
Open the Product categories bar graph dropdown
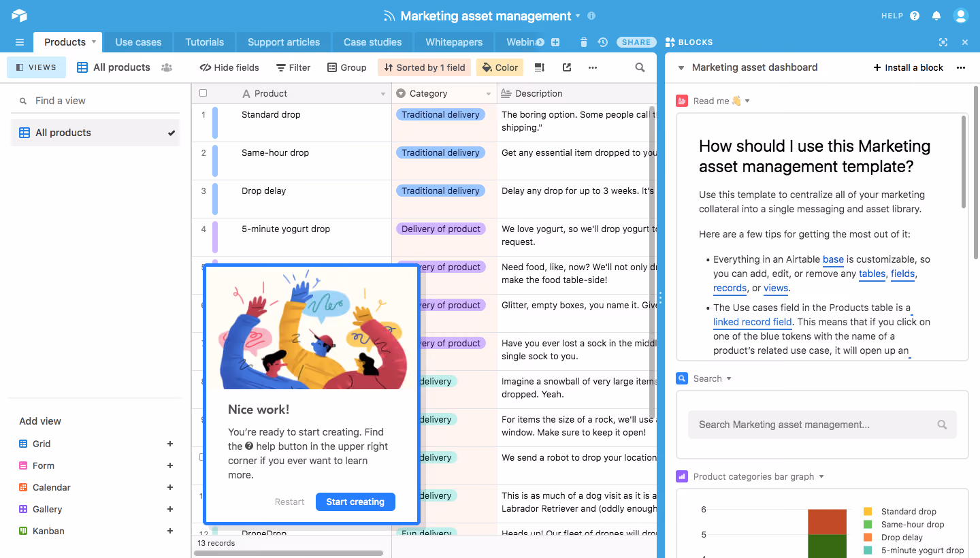821,476
